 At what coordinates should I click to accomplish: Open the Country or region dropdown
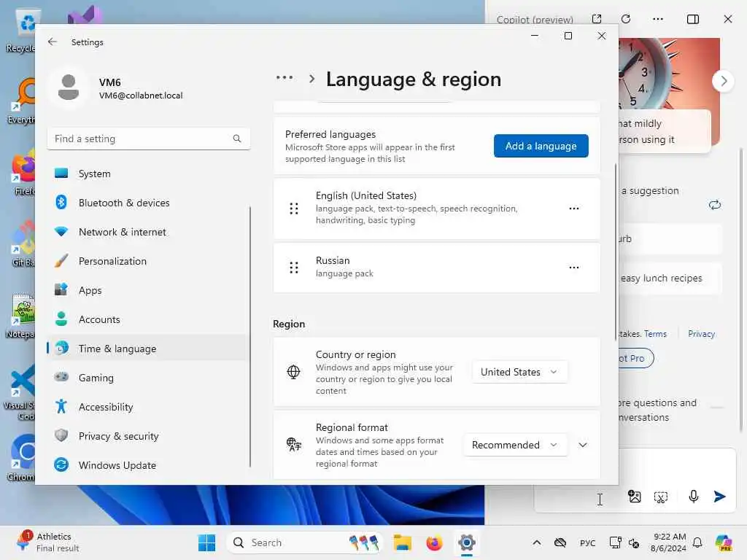[x=519, y=372]
